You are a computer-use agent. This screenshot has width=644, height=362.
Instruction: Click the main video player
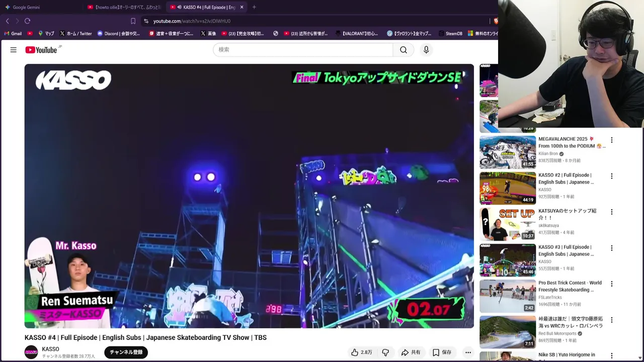coord(249,196)
